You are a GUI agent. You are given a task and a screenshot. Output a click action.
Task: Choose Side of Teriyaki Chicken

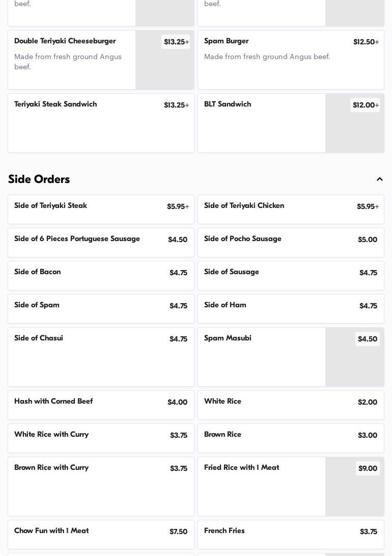[291, 209]
